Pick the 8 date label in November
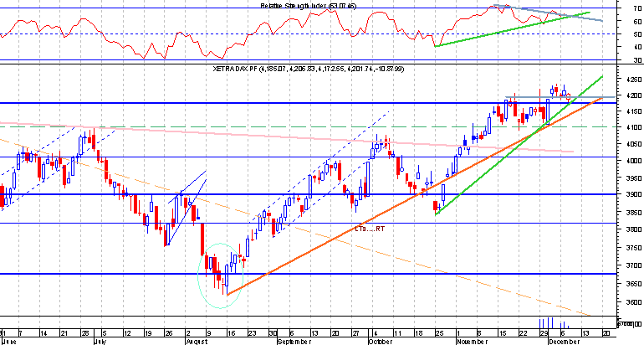Screen dimensions: 644x345 (x=480, y=333)
